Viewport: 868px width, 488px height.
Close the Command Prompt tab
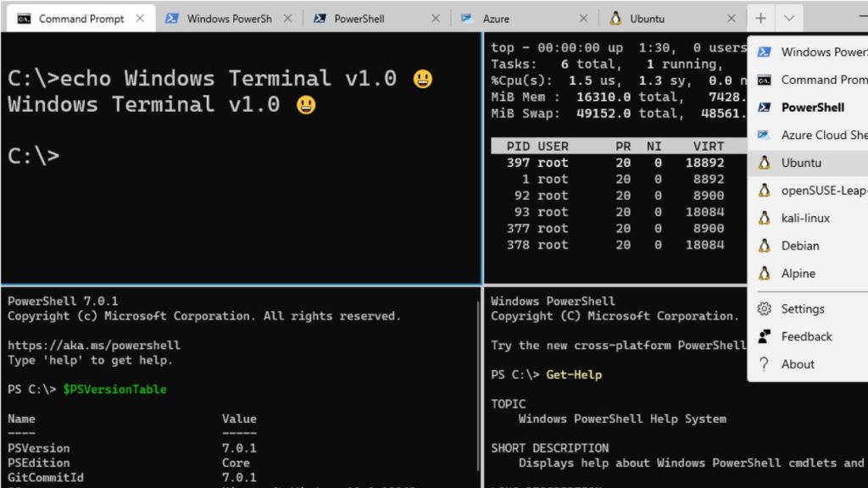pyautogui.click(x=140, y=19)
